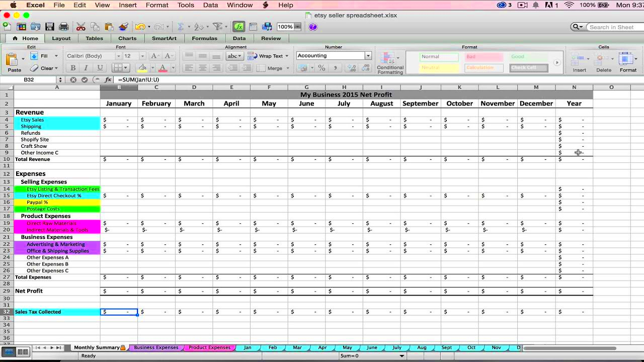Viewport: 644px width, 362px height.
Task: Align text left in ribbon
Action: pos(189,68)
